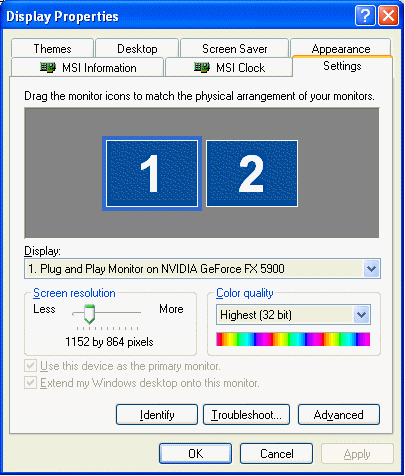Click the Cancel button
This screenshot has width=405, height=476.
point(277,453)
